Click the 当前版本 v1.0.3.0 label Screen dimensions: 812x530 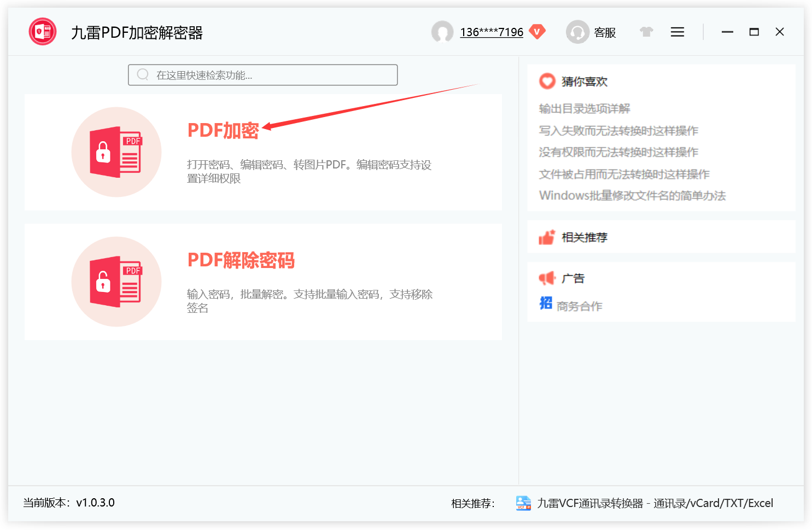click(69, 503)
